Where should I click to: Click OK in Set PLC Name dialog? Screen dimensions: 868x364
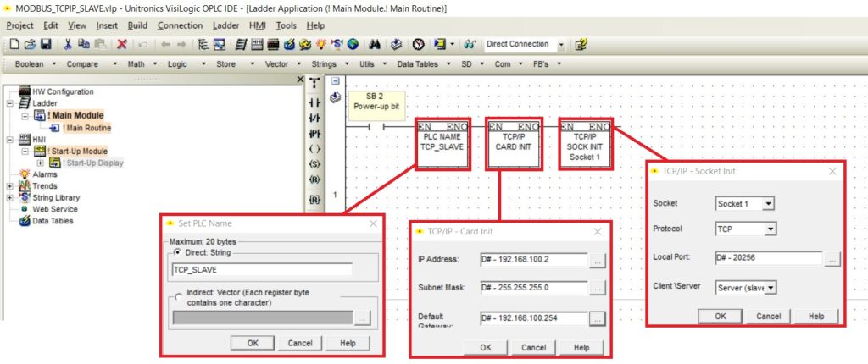[x=253, y=343]
